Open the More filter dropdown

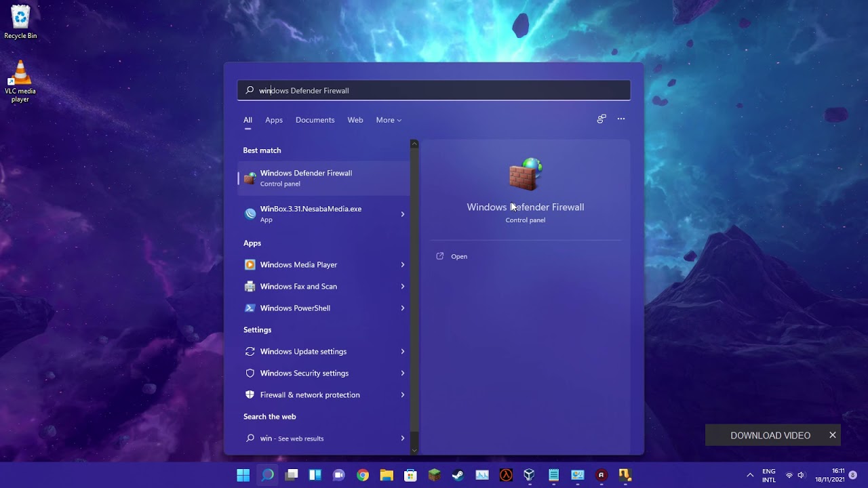point(389,120)
